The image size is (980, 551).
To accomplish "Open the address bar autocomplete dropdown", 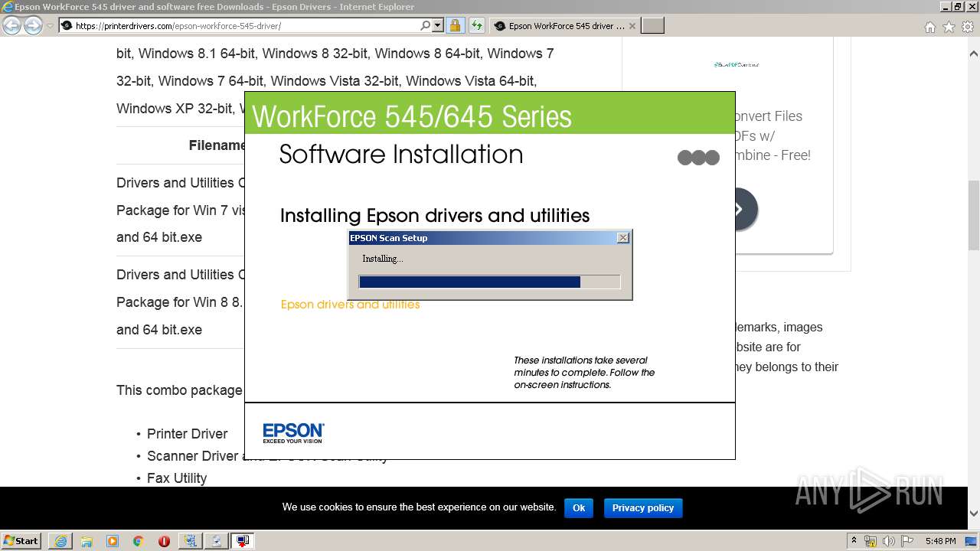I will [x=438, y=25].
